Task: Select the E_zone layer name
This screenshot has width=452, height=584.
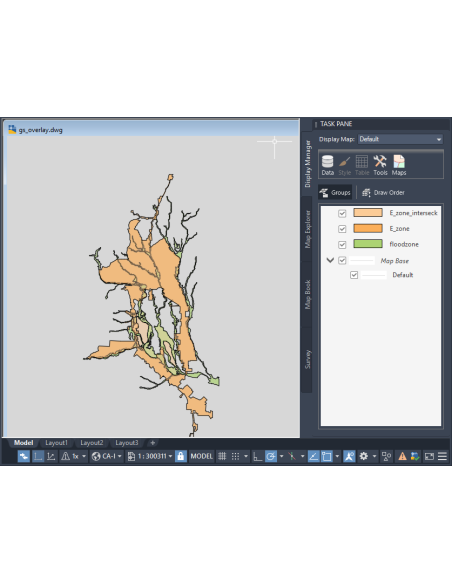Action: 399,229
